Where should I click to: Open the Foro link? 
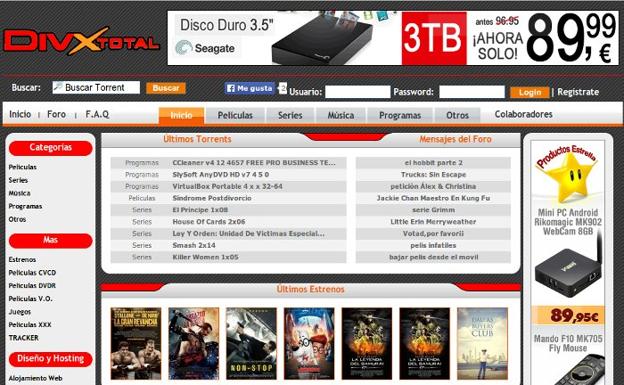pyautogui.click(x=57, y=114)
